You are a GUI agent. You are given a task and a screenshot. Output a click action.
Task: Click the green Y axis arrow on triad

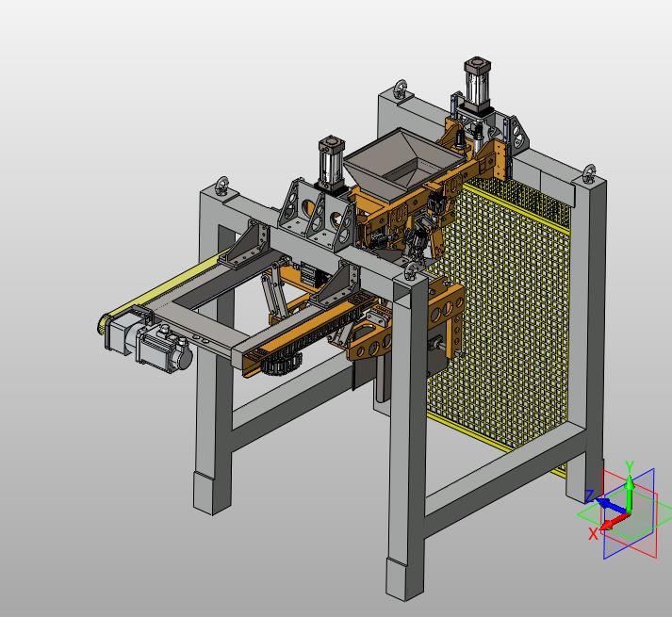tap(629, 494)
